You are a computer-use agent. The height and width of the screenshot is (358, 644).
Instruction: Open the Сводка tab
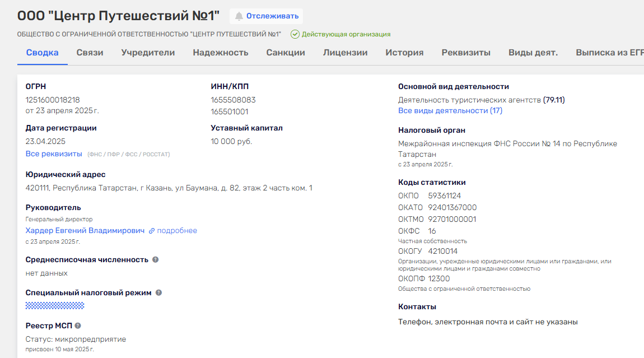[43, 53]
